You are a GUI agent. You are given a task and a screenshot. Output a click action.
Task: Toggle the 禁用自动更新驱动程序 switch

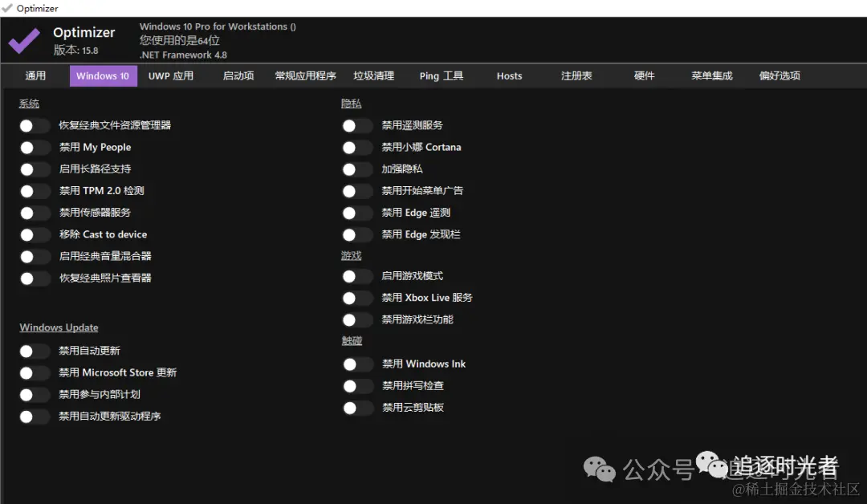tap(35, 417)
